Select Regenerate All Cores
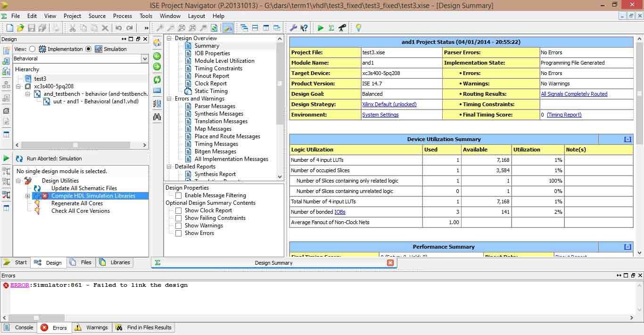The height and width of the screenshot is (335, 644). pos(77,203)
